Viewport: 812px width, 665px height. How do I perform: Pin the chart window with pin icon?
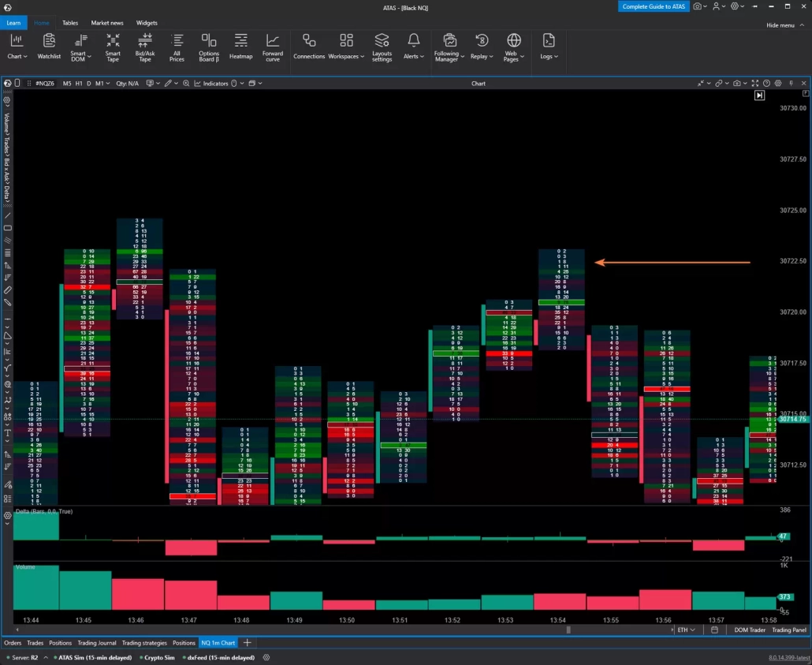[x=791, y=84]
